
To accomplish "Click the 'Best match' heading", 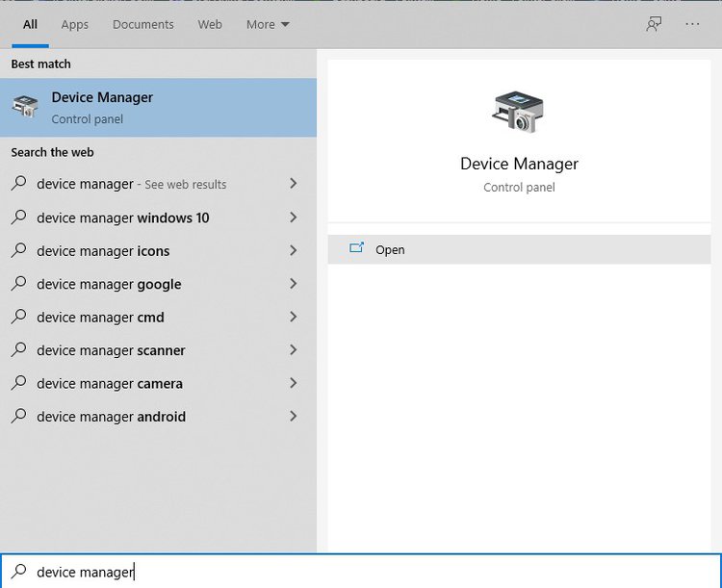I will (41, 64).
